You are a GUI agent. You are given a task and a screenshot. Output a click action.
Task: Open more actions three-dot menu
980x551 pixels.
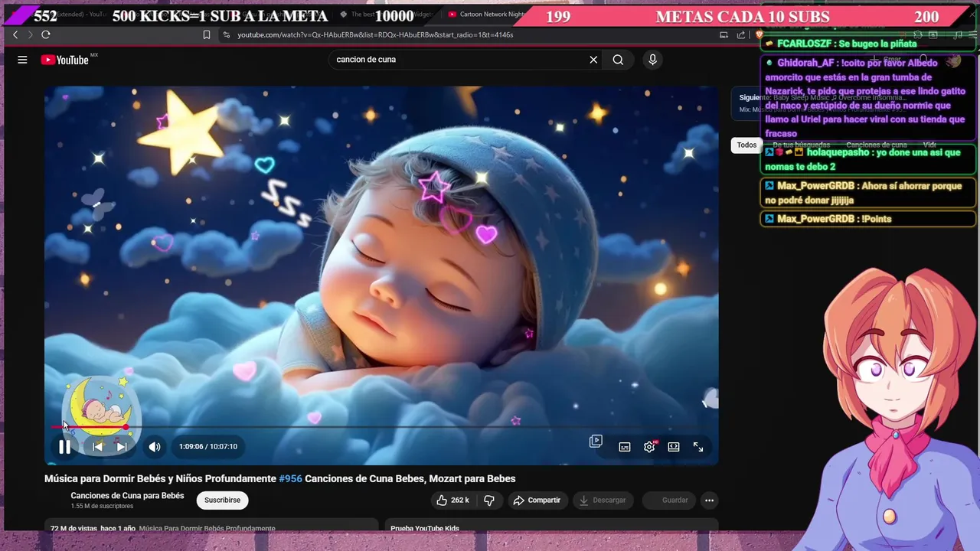click(x=709, y=500)
